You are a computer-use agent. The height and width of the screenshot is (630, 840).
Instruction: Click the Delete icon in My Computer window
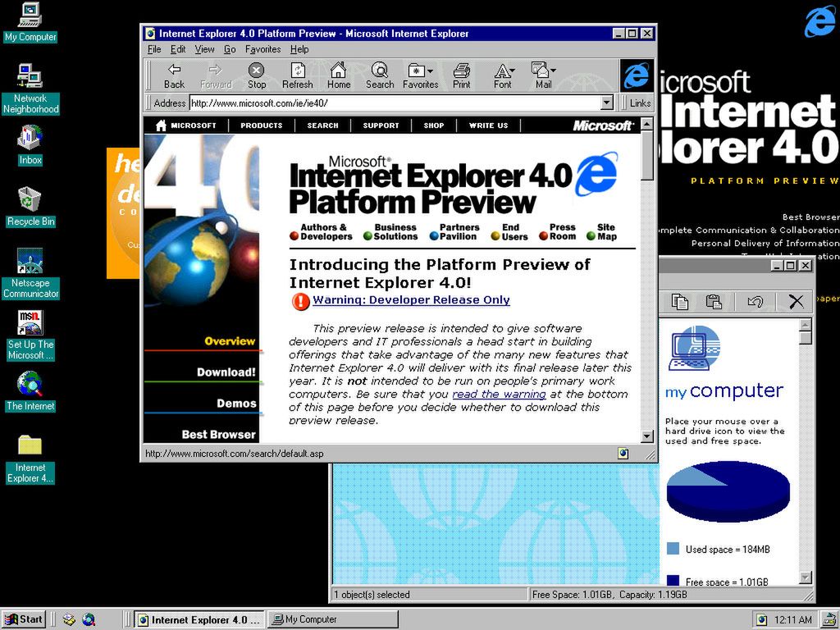coord(796,302)
